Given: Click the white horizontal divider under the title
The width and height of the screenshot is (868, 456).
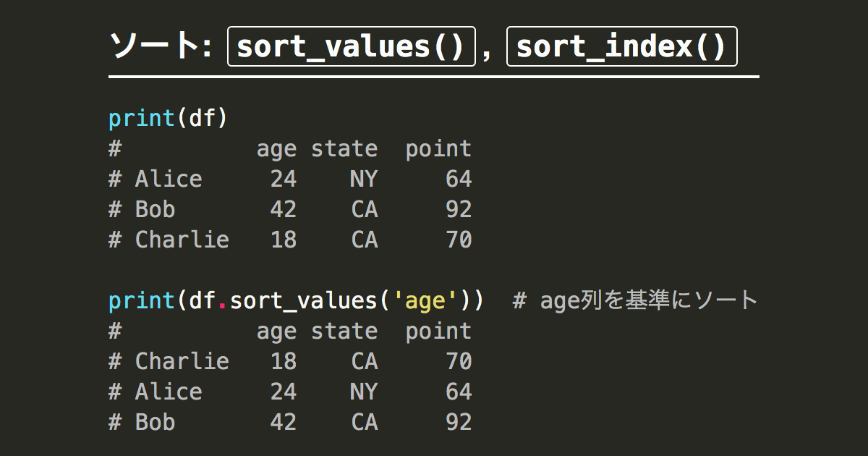Looking at the screenshot, I should point(434,76).
